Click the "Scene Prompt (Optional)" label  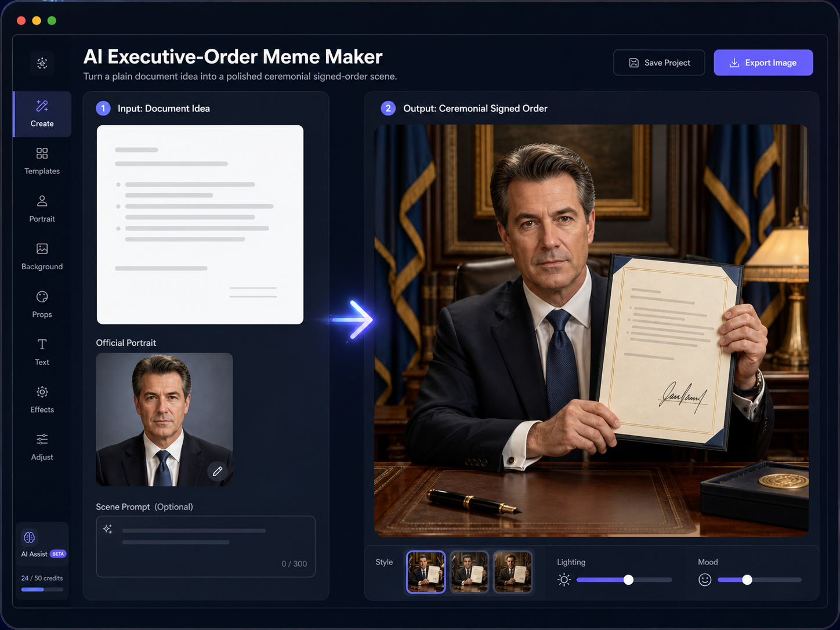point(144,507)
